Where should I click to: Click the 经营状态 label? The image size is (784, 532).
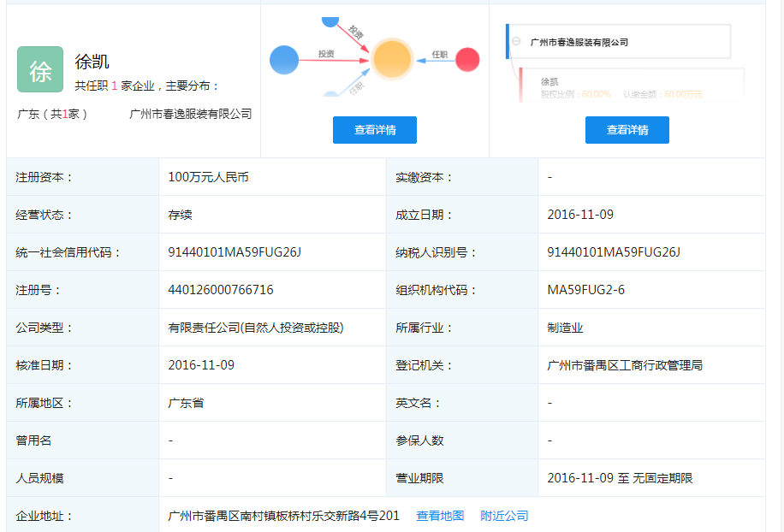click(44, 215)
